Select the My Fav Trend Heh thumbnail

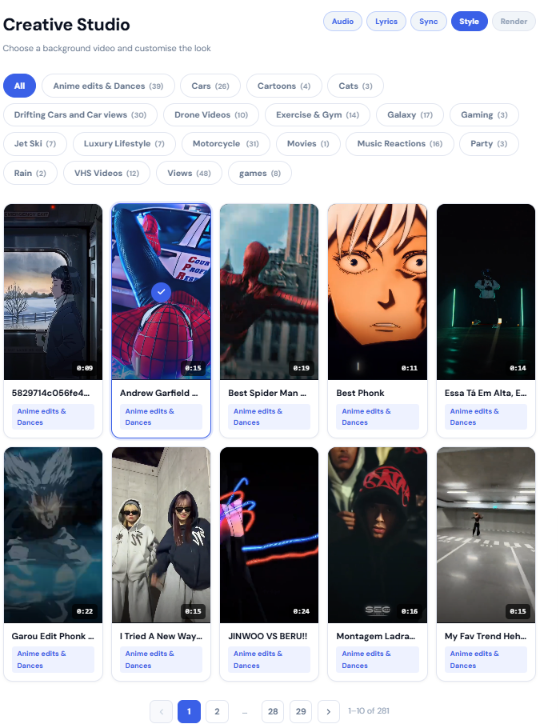pyautogui.click(x=486, y=535)
